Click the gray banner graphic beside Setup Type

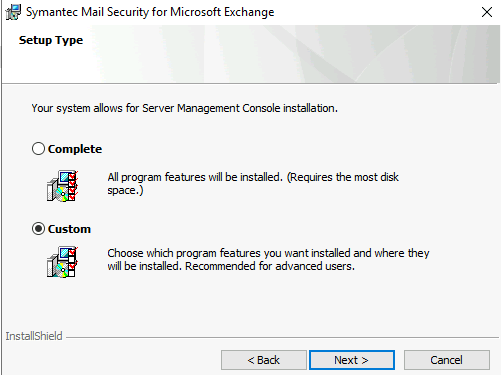(x=293, y=54)
